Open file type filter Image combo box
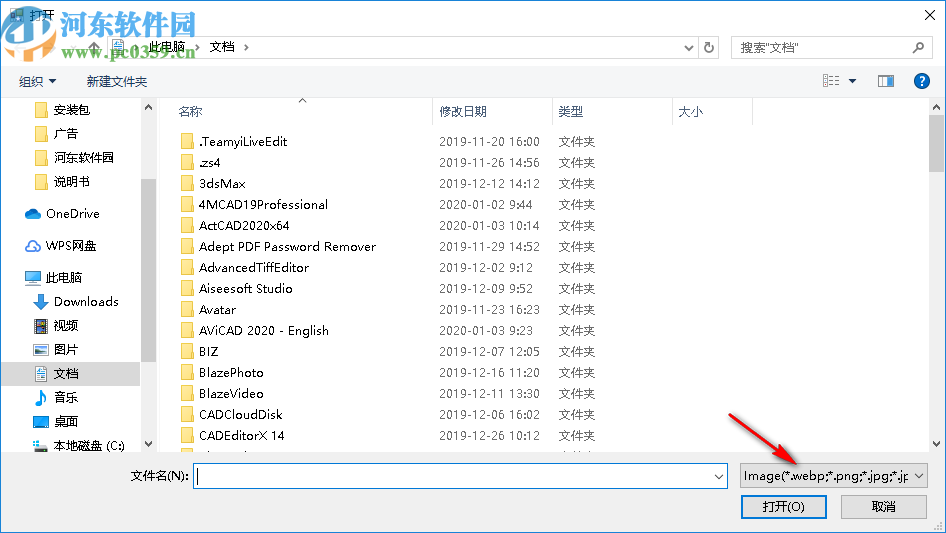Viewport: 946px width, 533px height. coord(833,476)
